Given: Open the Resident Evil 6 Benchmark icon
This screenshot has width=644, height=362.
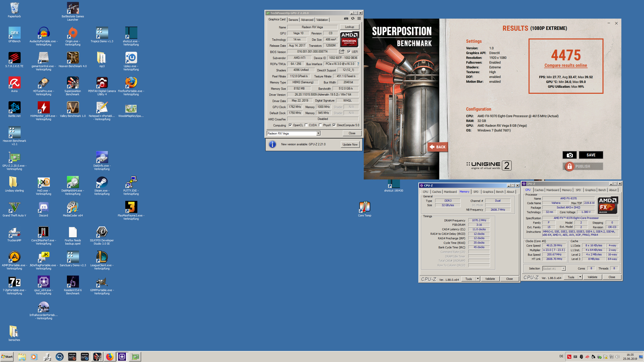Looking at the screenshot, I should pyautogui.click(x=73, y=285).
